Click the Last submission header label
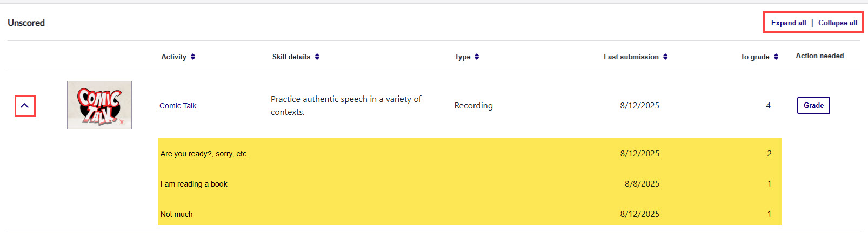 pyautogui.click(x=631, y=57)
